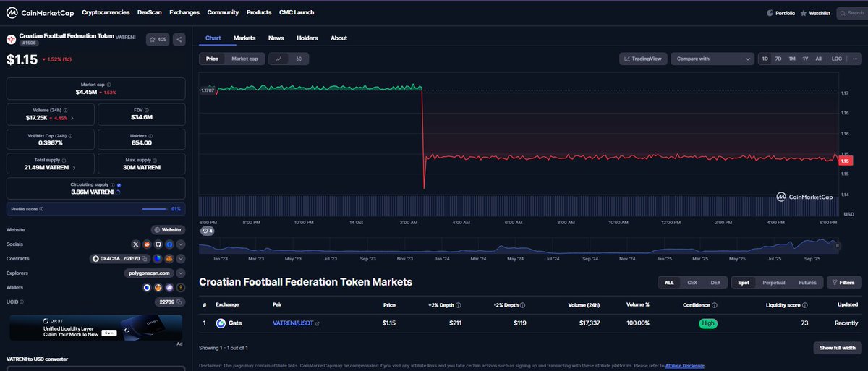The height and width of the screenshot is (371, 868).
Task: Show Profile score info icon
Action: (x=41, y=209)
